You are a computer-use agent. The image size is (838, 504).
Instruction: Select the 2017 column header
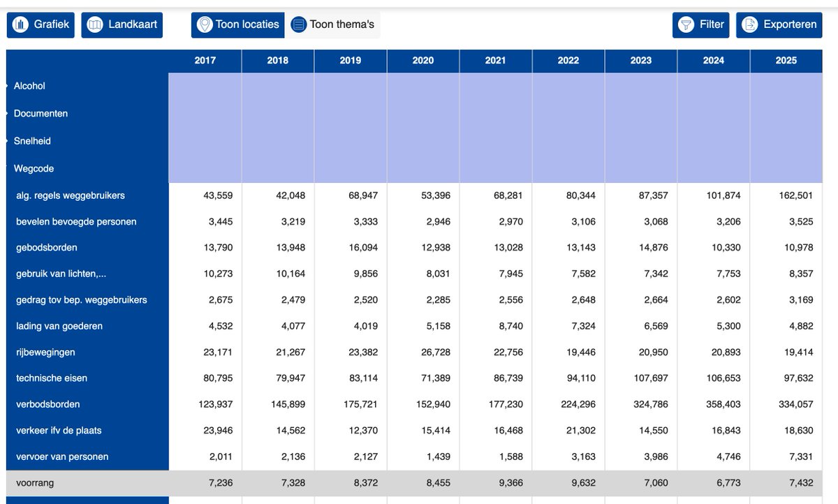(205, 61)
